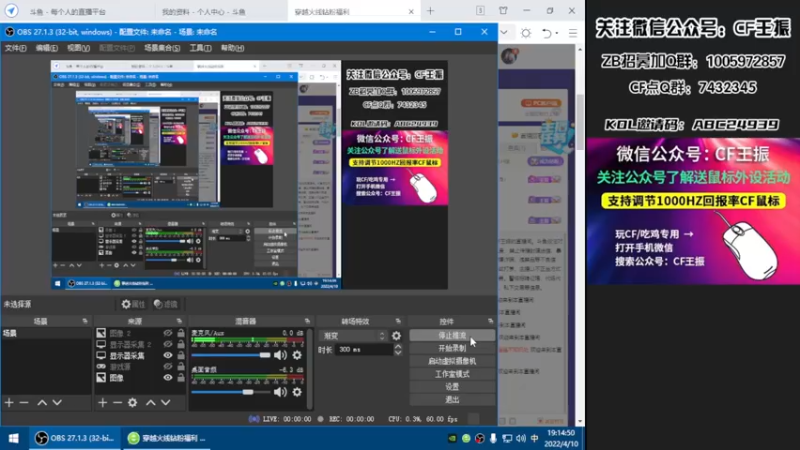The image size is (800, 450).
Task: Open 编辑 menu in OBS
Action: click(46, 48)
